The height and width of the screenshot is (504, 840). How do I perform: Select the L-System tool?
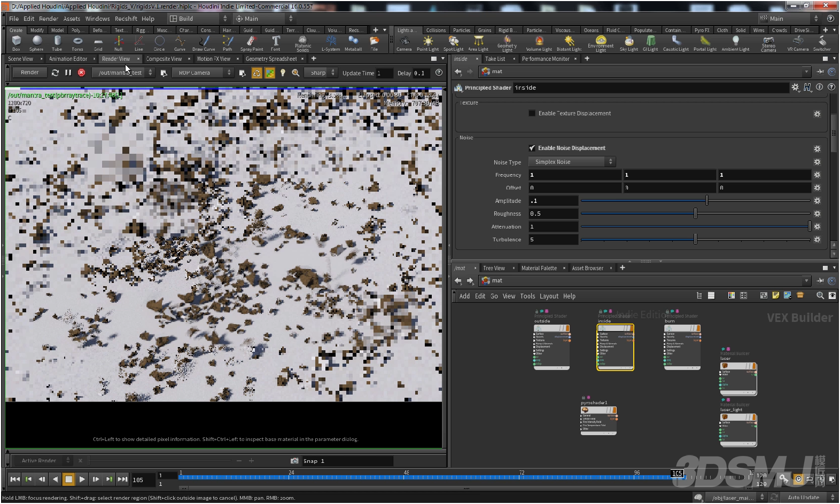point(331,43)
